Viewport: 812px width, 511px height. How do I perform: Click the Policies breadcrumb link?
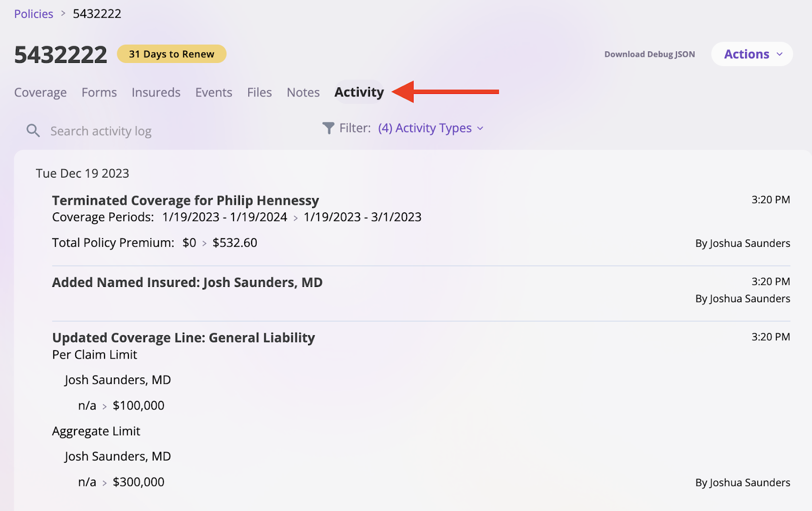tap(33, 14)
